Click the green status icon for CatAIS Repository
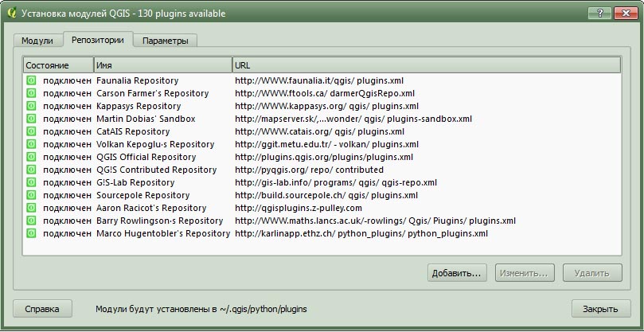644x332 pixels. point(31,131)
